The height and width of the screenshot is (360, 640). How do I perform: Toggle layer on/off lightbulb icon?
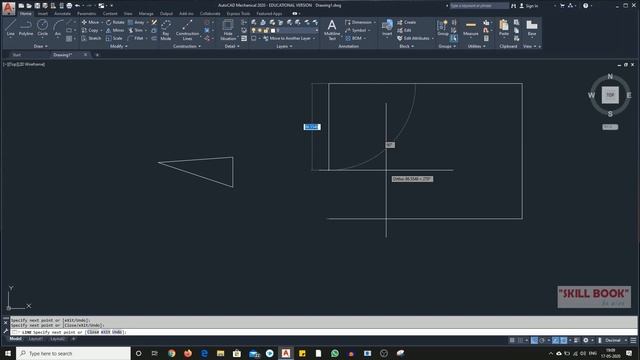[253, 30]
